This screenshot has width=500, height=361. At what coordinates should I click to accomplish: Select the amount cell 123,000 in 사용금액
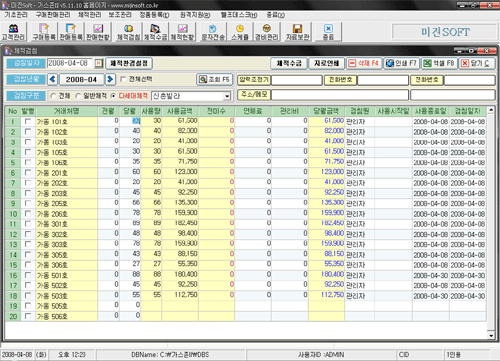[180, 173]
